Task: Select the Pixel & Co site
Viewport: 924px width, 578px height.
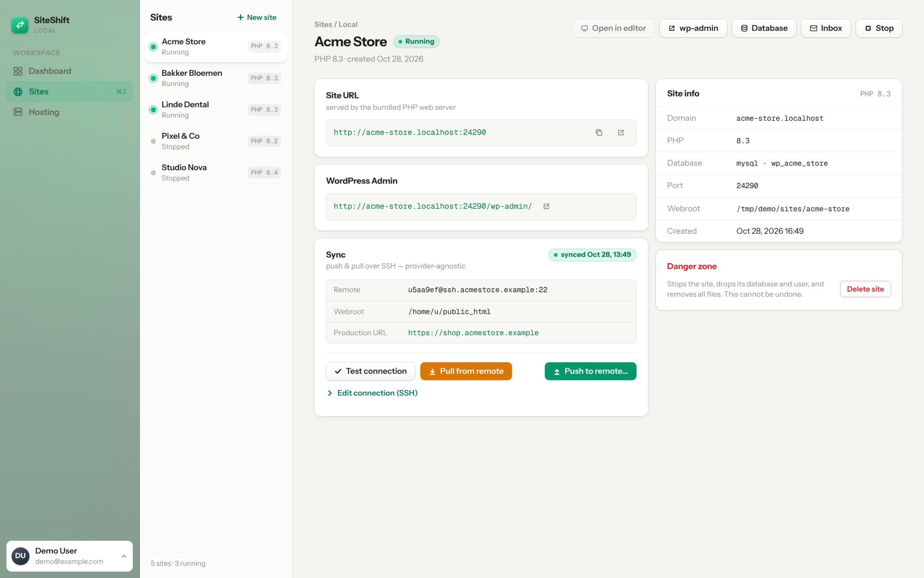Action: pyautogui.click(x=216, y=142)
